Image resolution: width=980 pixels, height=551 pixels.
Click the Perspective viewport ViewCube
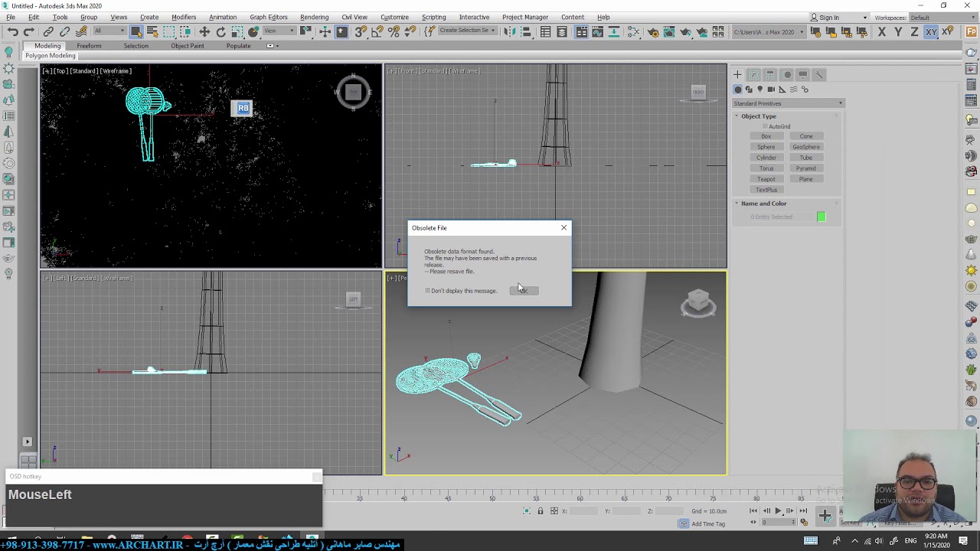click(698, 302)
